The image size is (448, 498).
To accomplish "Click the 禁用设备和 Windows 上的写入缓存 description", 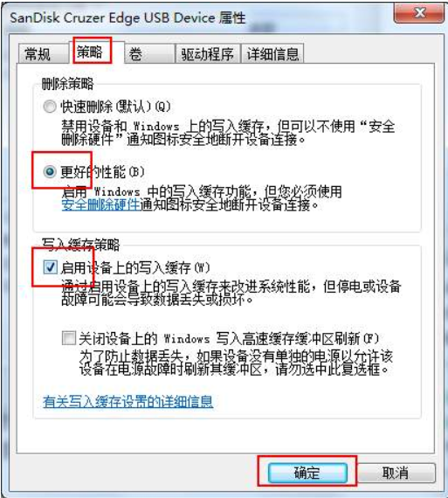I will tap(228, 133).
